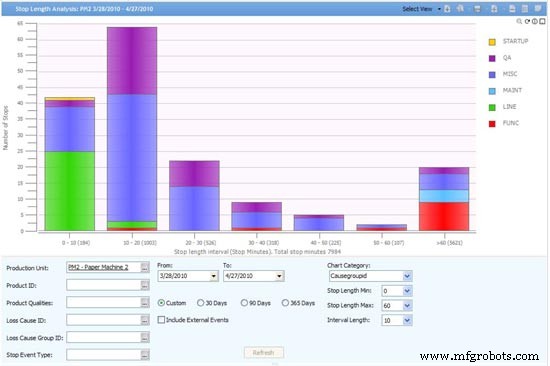Click the red FUNC segment of >60 bar
The width and height of the screenshot is (550, 366).
(x=444, y=216)
